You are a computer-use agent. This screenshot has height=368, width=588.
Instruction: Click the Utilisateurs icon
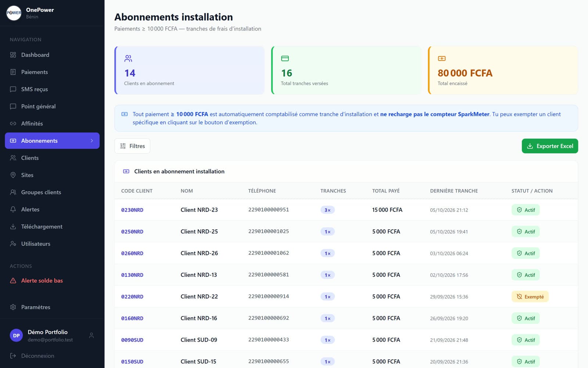tap(13, 244)
